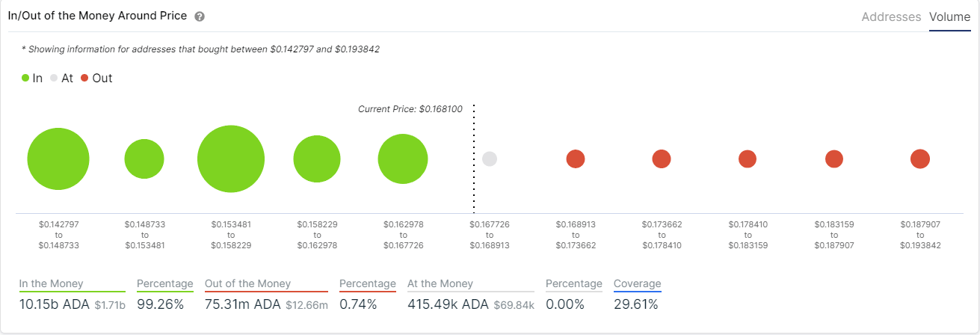Click the Out of the Money label

(247, 283)
